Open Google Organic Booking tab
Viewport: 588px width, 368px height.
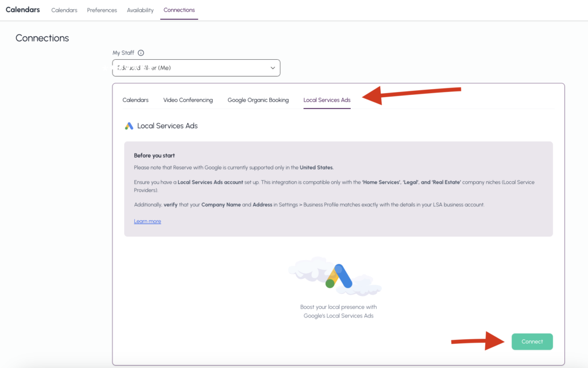tap(258, 100)
